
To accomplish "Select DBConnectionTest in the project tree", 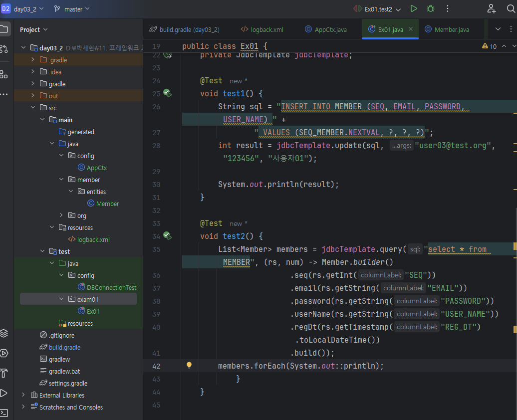I will click(111, 287).
